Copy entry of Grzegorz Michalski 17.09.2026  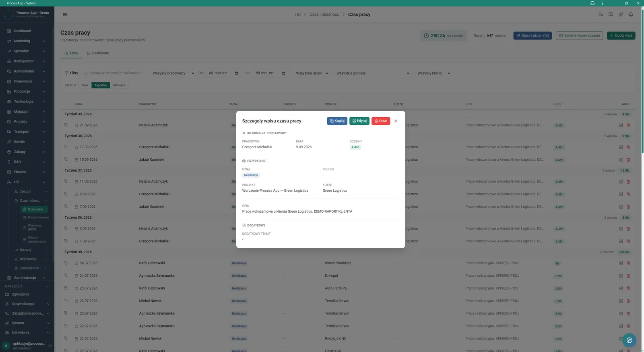[66, 147]
